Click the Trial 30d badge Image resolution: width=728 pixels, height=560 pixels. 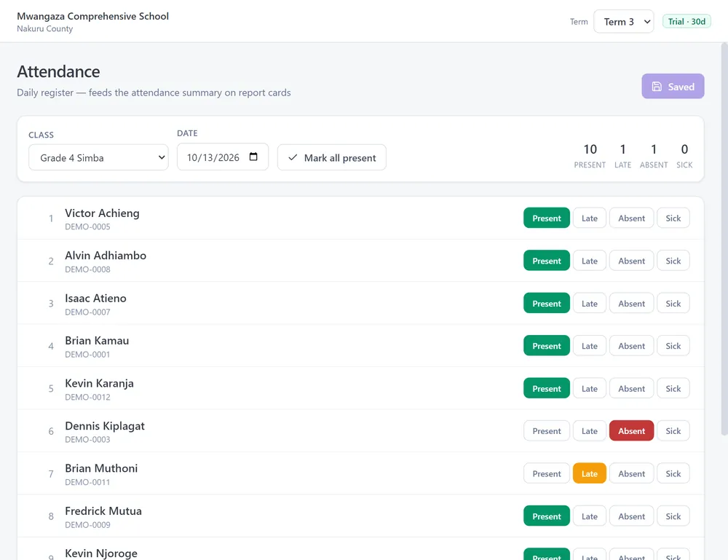coord(687,21)
